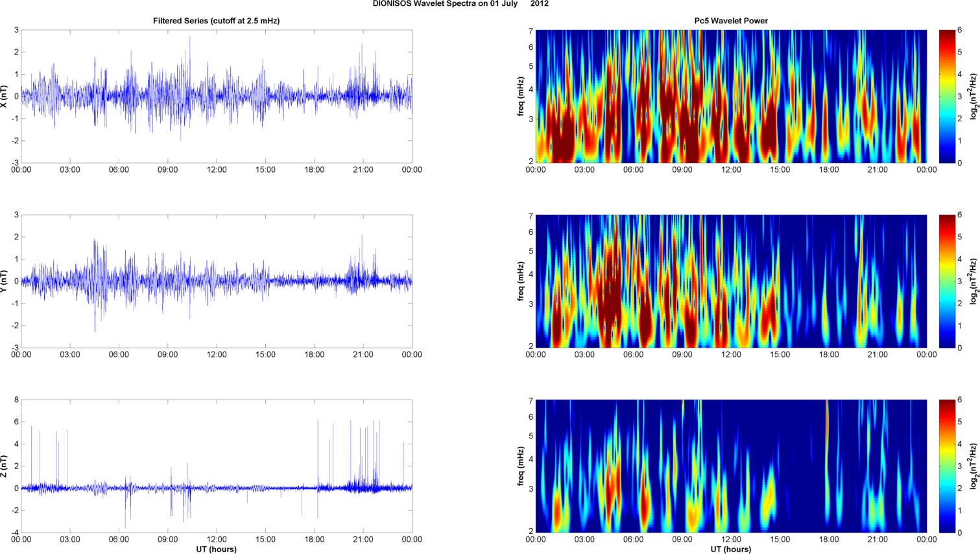Click the 15:00 tick under the top wavelet plot
The height and width of the screenshot is (554, 980).
click(780, 169)
